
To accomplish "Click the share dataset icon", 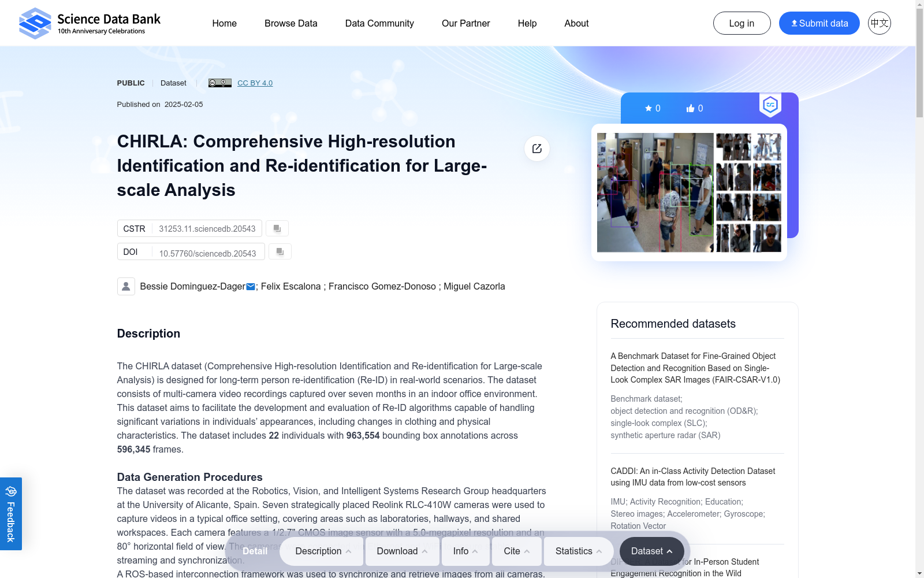I will (x=537, y=149).
